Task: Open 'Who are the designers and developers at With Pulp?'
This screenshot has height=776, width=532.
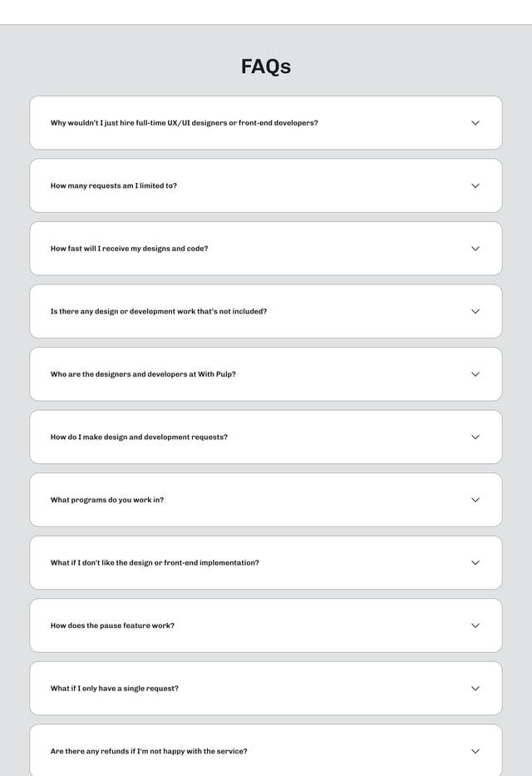Action: pyautogui.click(x=143, y=374)
